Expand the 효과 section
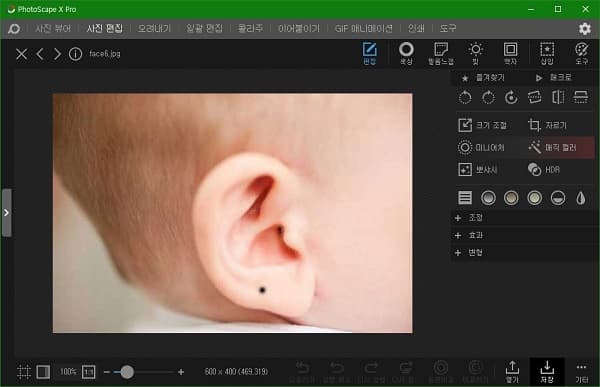Screen dimensions: 600x387 click(523, 235)
